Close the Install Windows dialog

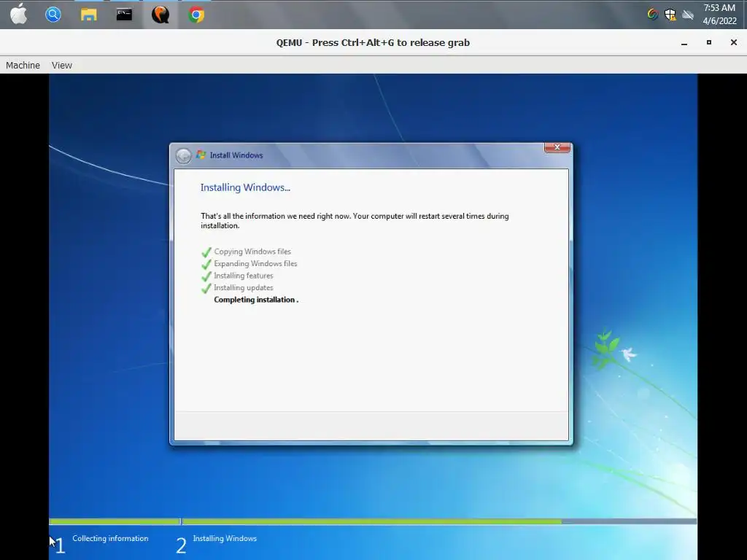click(557, 147)
